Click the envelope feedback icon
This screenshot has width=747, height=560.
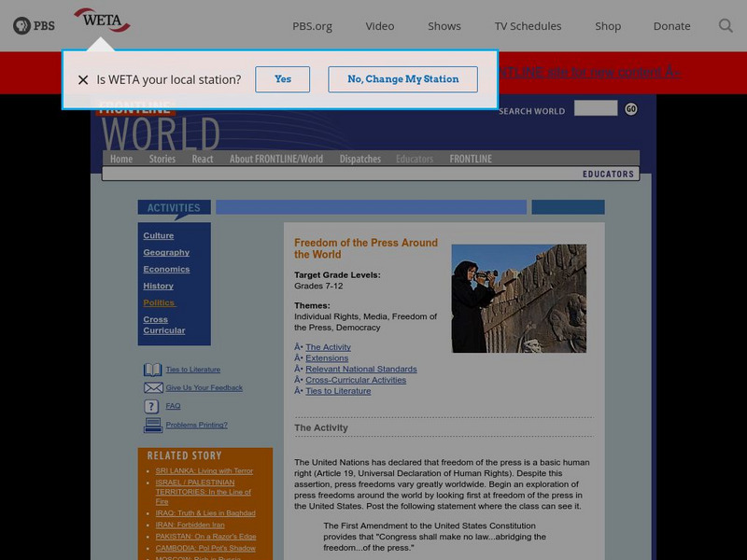pos(153,387)
